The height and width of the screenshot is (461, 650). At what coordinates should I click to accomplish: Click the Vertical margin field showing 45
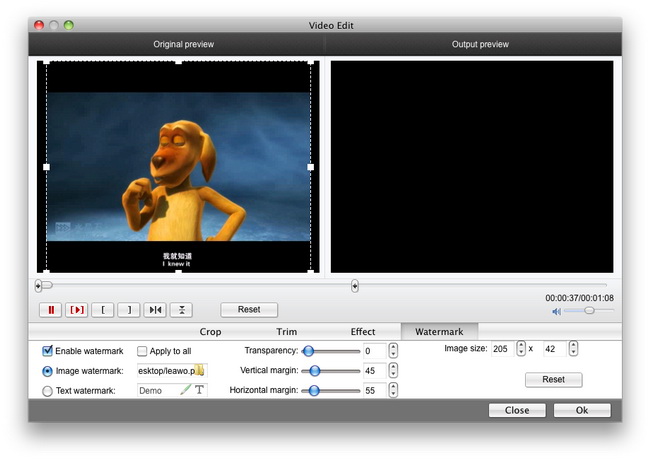point(375,370)
